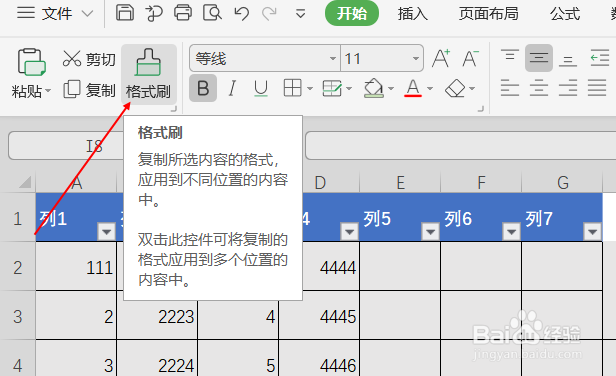Expand the arrow next to 文件

[87, 14]
